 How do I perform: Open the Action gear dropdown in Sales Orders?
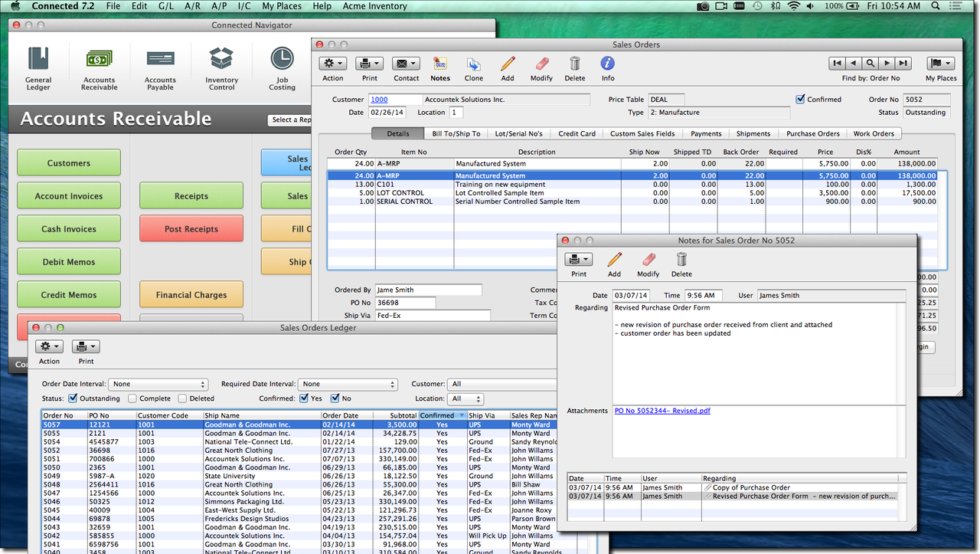[332, 64]
